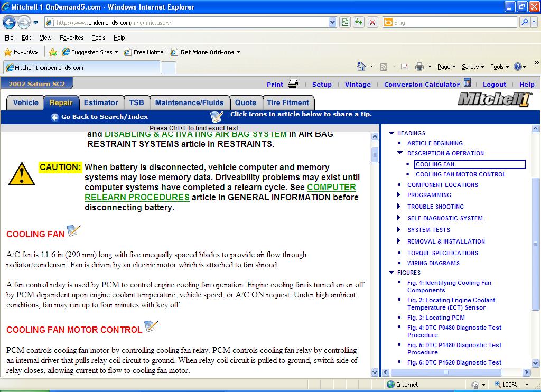The image size is (541, 392).
Task: Click the index pane horizontal scrollbar thumb
Action: [446, 372]
